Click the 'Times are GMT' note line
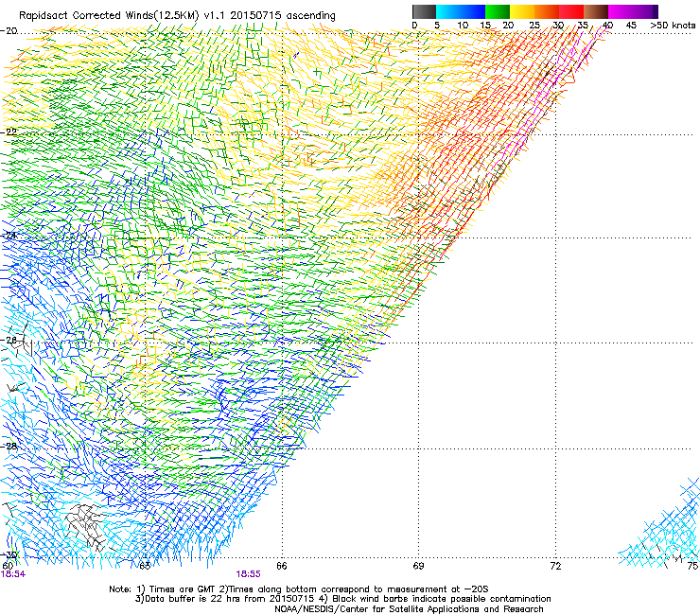The image size is (700, 615). coord(299,589)
